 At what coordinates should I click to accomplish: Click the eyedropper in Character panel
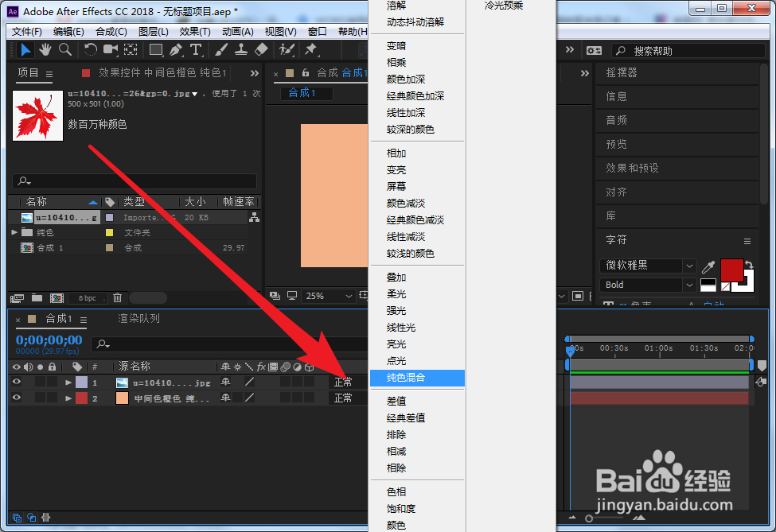click(x=708, y=266)
